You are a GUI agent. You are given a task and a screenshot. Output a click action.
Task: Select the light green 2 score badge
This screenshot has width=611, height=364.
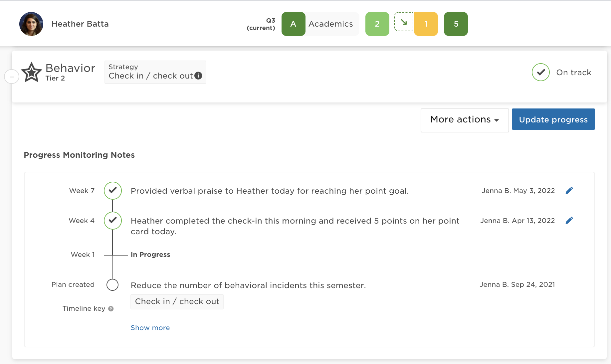377,24
